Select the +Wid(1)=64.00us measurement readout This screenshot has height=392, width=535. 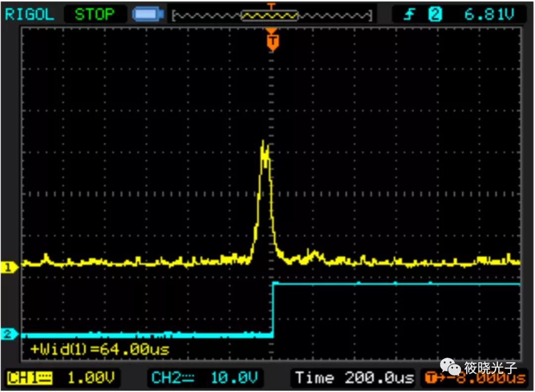[x=100, y=349]
